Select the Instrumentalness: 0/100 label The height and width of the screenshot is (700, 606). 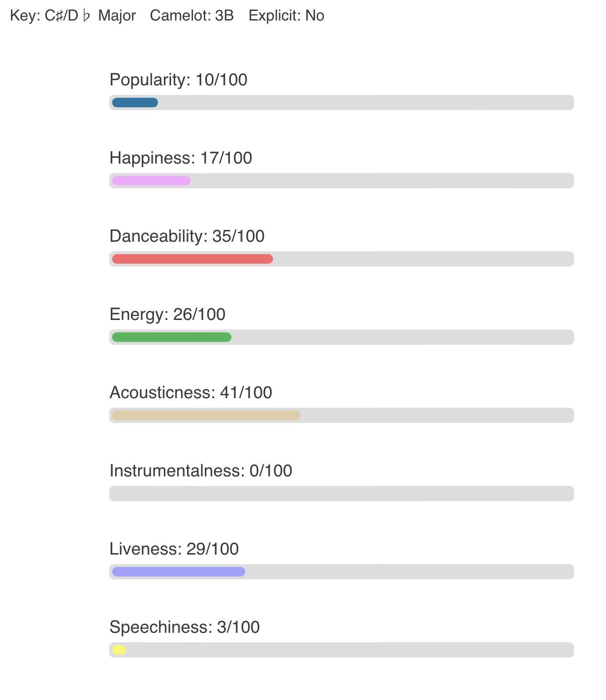pyautogui.click(x=201, y=471)
